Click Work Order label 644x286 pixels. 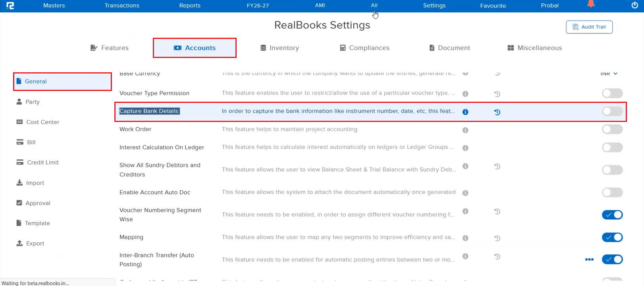point(135,129)
